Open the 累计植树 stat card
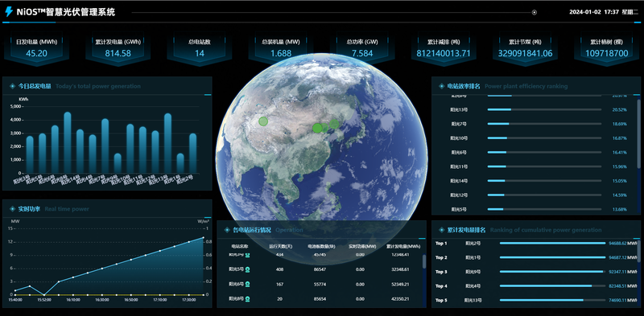 [607, 48]
